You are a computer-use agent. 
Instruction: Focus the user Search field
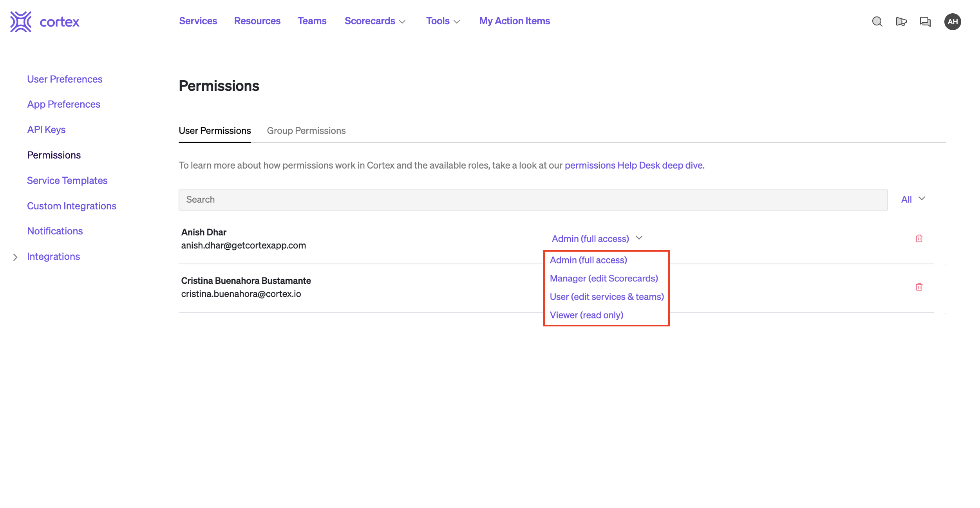[x=533, y=200]
